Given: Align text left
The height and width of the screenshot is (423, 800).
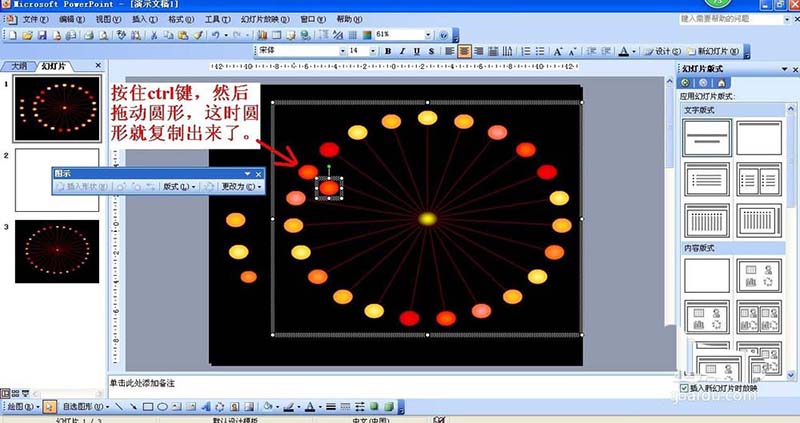Looking at the screenshot, I should pos(449,51).
